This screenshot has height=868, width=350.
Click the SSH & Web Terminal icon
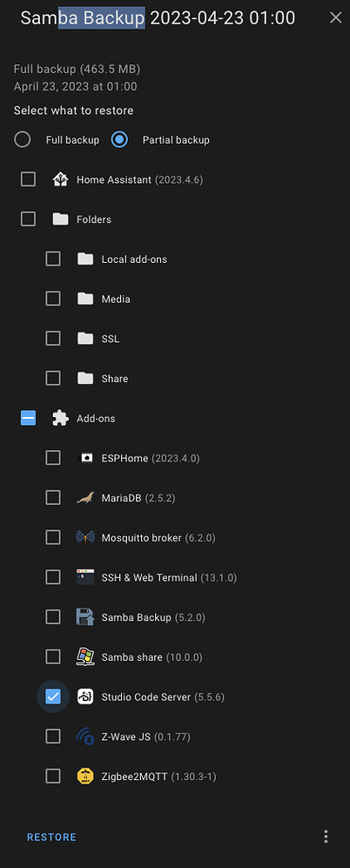click(85, 577)
